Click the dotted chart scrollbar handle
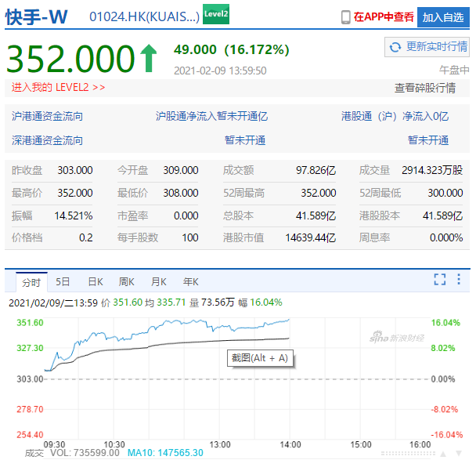The height and width of the screenshot is (460, 476). tap(408, 454)
